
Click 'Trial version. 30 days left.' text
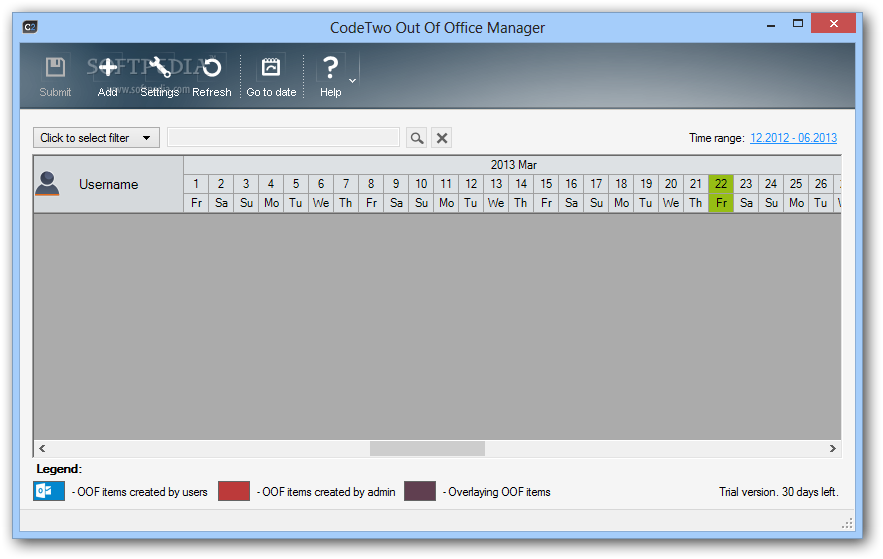(x=779, y=492)
